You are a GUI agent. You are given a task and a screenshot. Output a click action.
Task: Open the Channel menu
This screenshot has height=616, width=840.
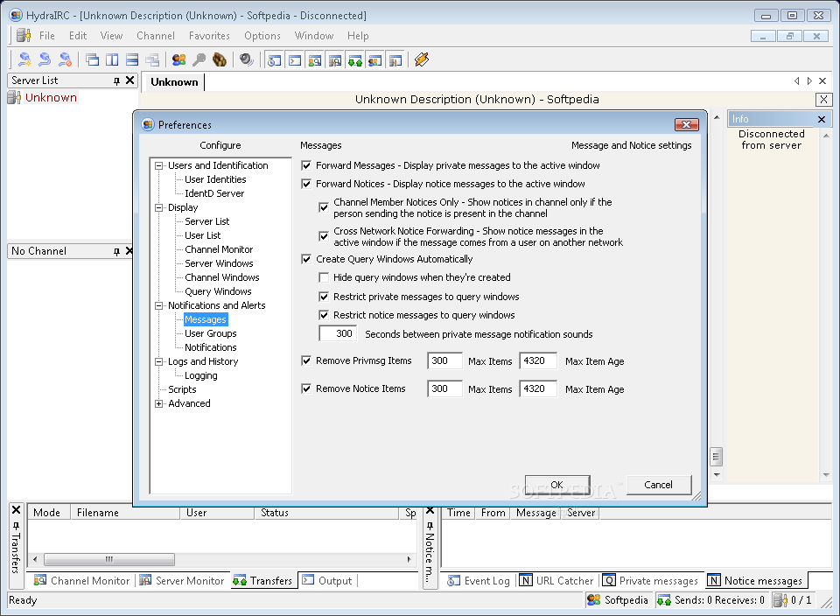156,36
